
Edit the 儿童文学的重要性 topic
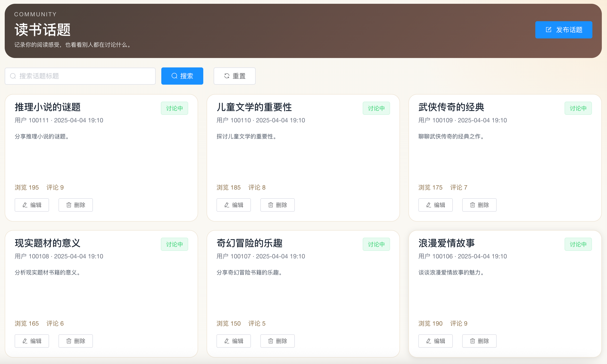[x=233, y=205]
